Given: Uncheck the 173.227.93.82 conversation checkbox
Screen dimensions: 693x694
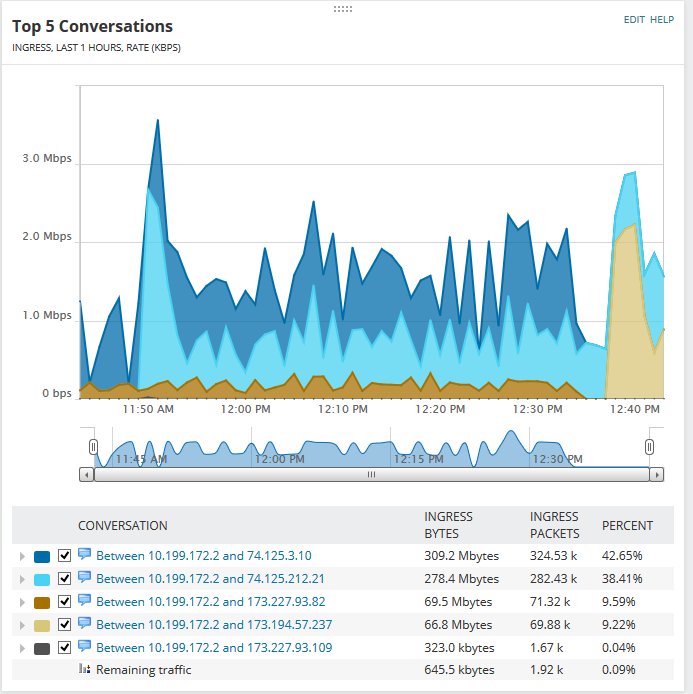Looking at the screenshot, I should pos(65,602).
